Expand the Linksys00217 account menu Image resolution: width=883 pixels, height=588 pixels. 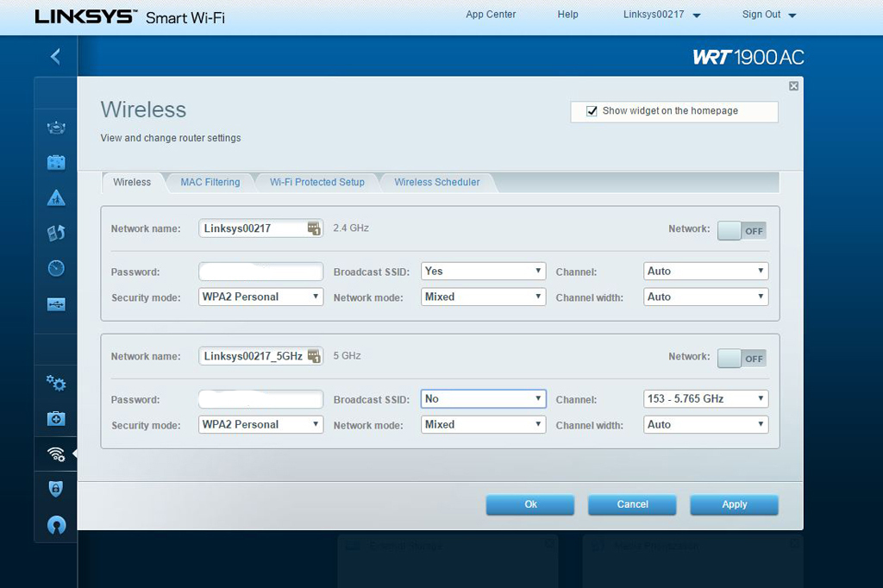[661, 15]
